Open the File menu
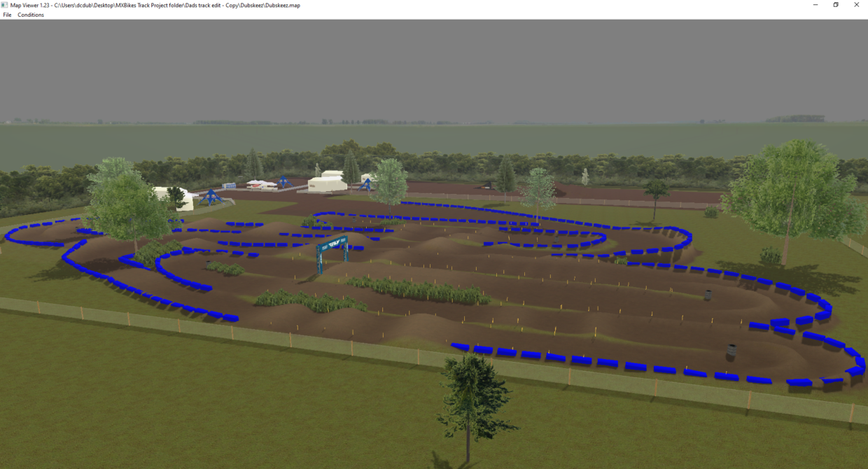 pos(7,15)
